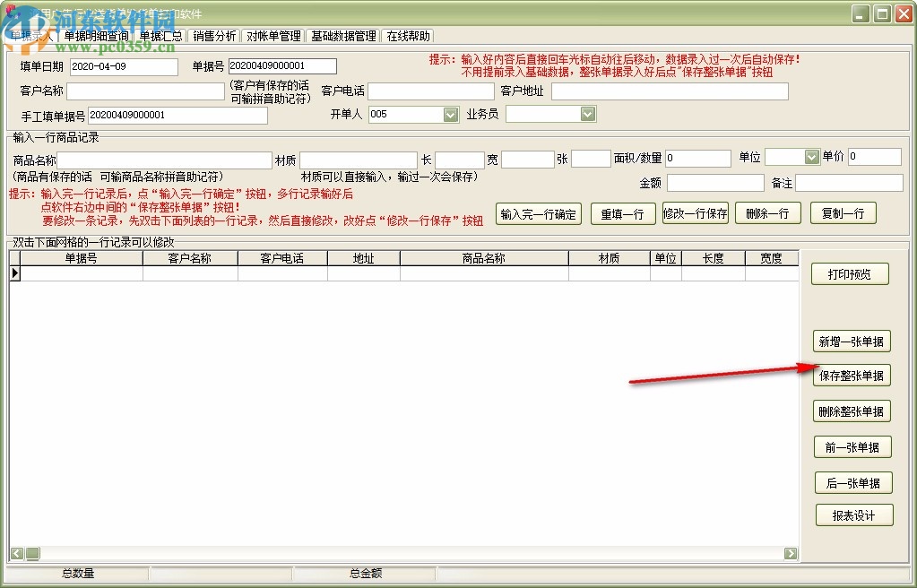Click the 面积/数量 input field
Image resolution: width=917 pixels, height=588 pixels.
coord(698,158)
